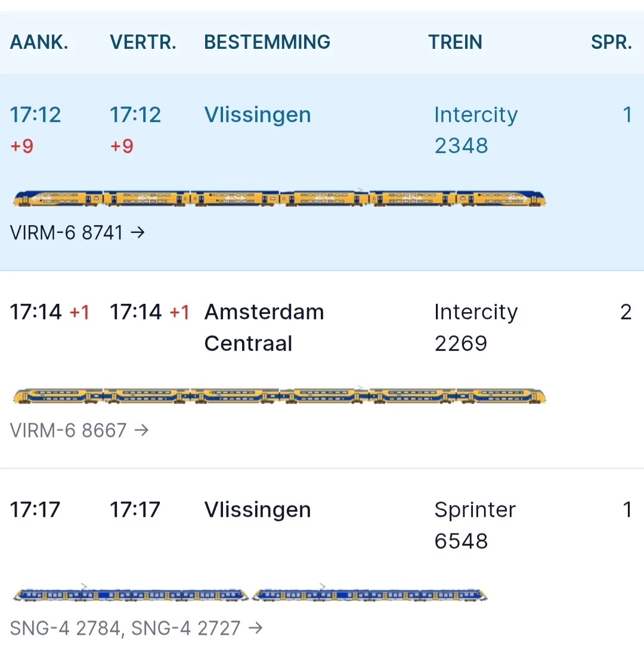Click the BESTEMMING column header

click(x=267, y=42)
